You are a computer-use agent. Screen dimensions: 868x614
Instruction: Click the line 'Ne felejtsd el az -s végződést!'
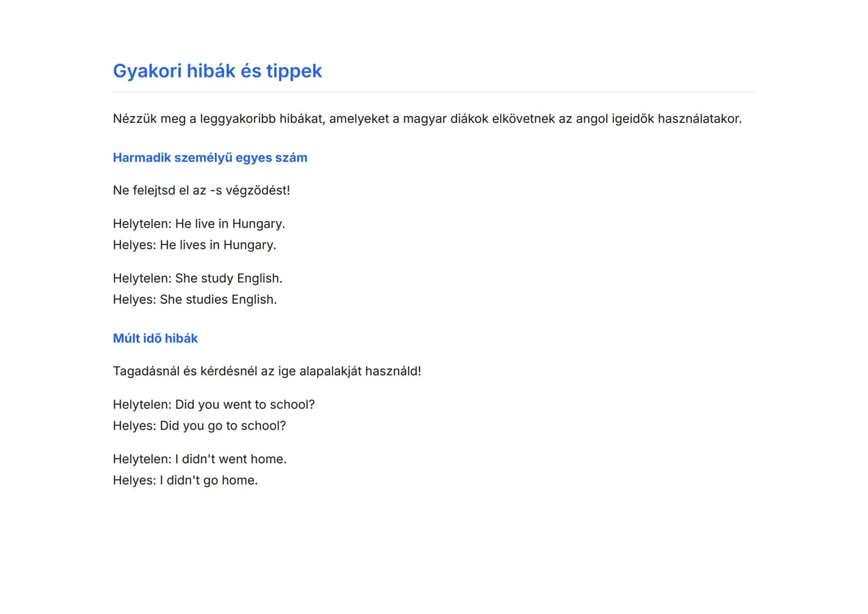(x=201, y=190)
